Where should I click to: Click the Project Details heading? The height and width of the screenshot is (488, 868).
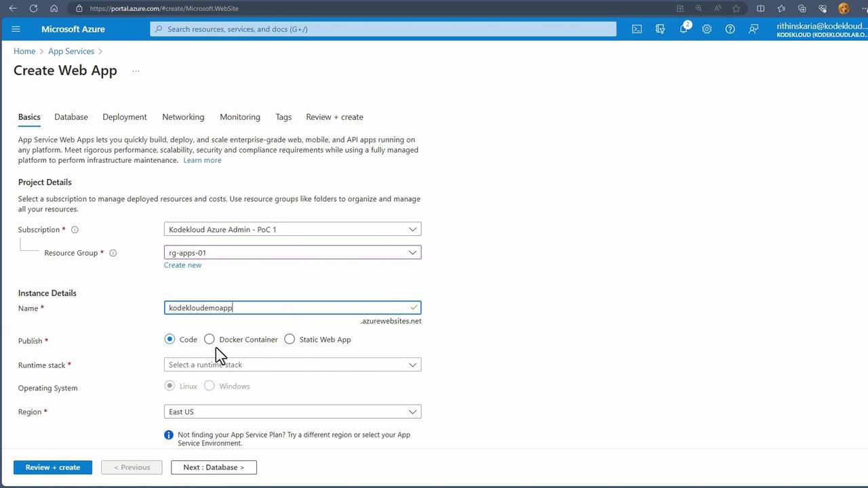pos(45,182)
